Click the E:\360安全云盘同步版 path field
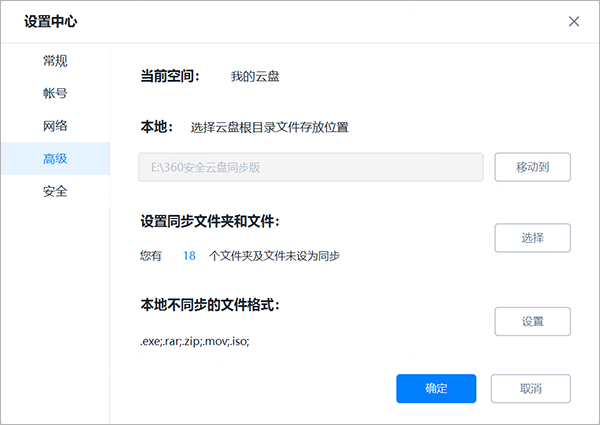The image size is (600, 425). pyautogui.click(x=310, y=167)
